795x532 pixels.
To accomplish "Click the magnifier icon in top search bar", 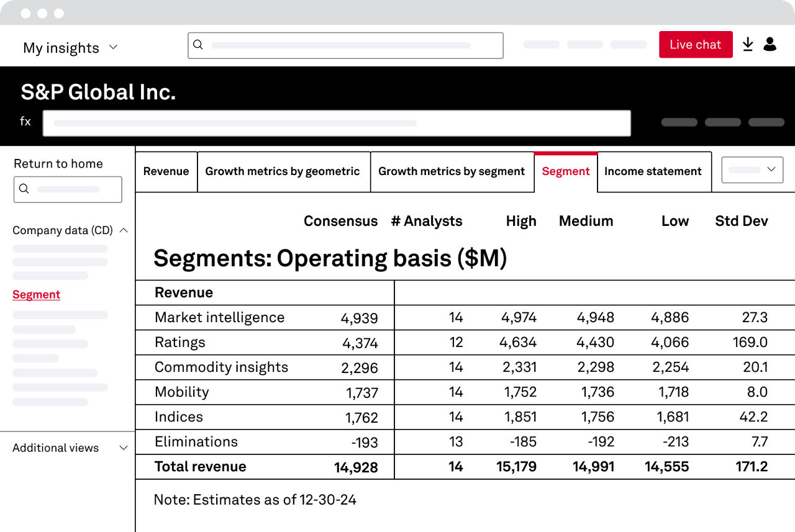I will 198,45.
